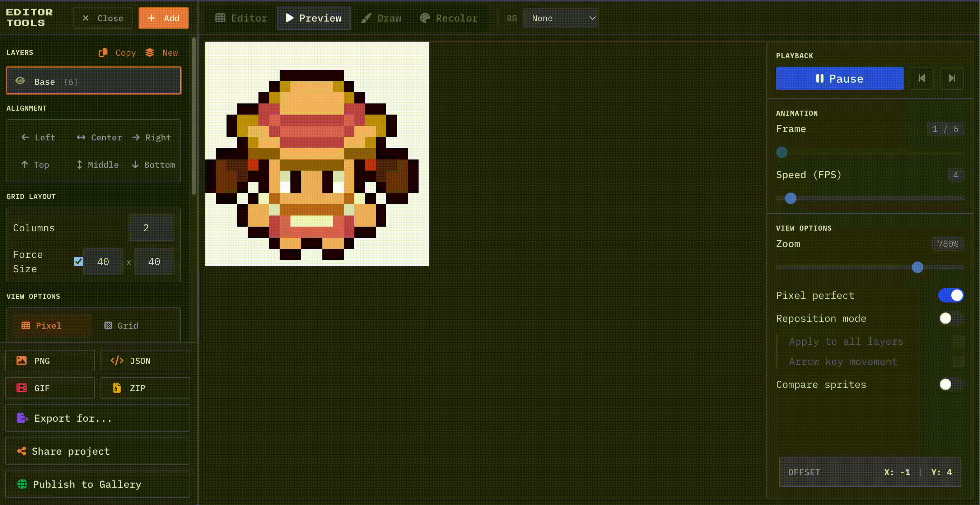The width and height of the screenshot is (980, 505).
Task: Click the 1 / 6 frame counter
Action: point(945,129)
